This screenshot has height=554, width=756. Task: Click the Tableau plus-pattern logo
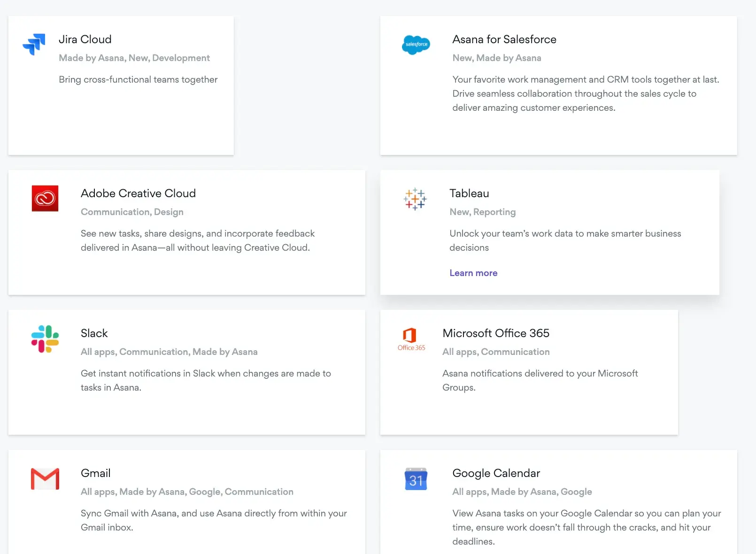click(x=415, y=199)
